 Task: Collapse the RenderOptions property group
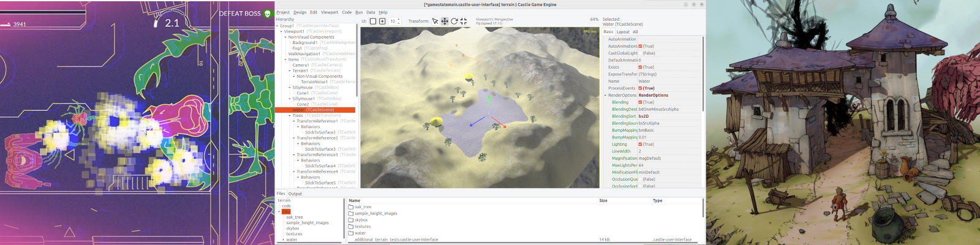click(x=605, y=96)
